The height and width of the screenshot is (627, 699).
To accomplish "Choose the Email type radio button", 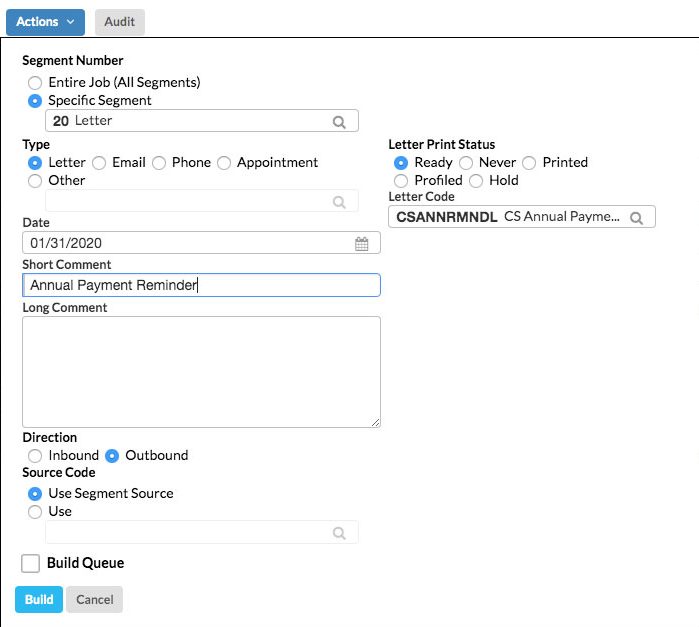I will (x=99, y=162).
